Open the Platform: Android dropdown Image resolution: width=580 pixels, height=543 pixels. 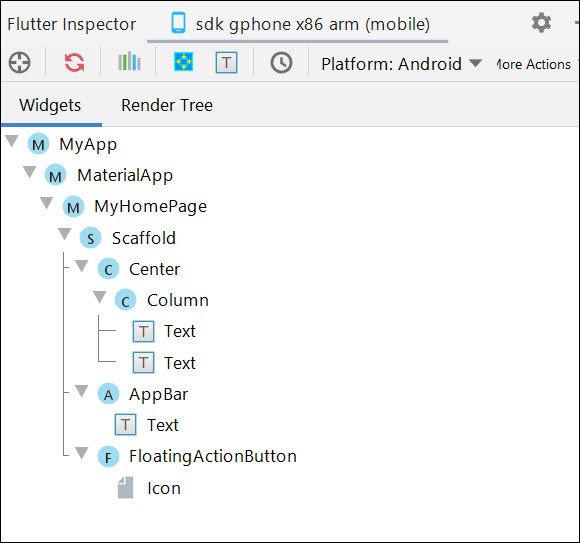401,64
